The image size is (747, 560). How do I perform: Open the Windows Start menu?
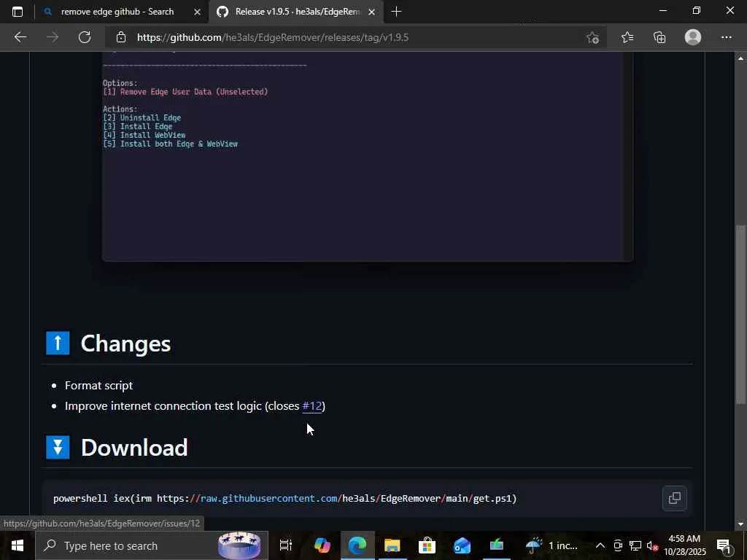[18, 545]
